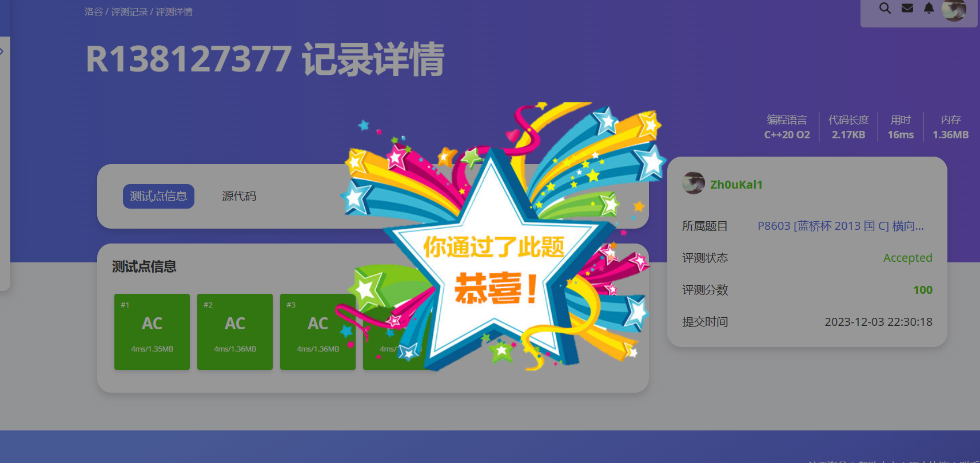Select test case #3 AC tile

[318, 332]
